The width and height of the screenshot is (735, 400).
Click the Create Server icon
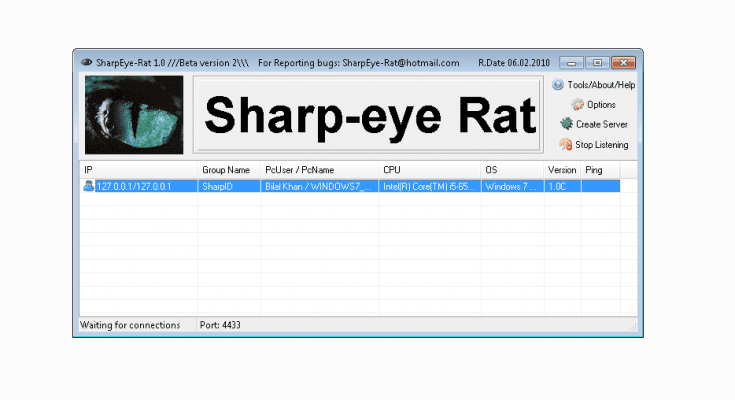tap(566, 124)
